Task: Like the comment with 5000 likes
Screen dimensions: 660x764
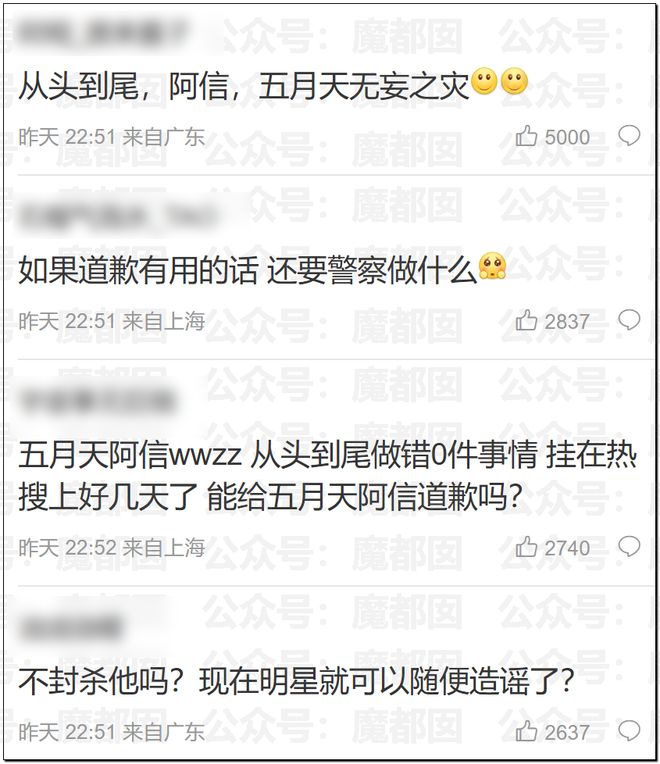Action: pos(526,136)
